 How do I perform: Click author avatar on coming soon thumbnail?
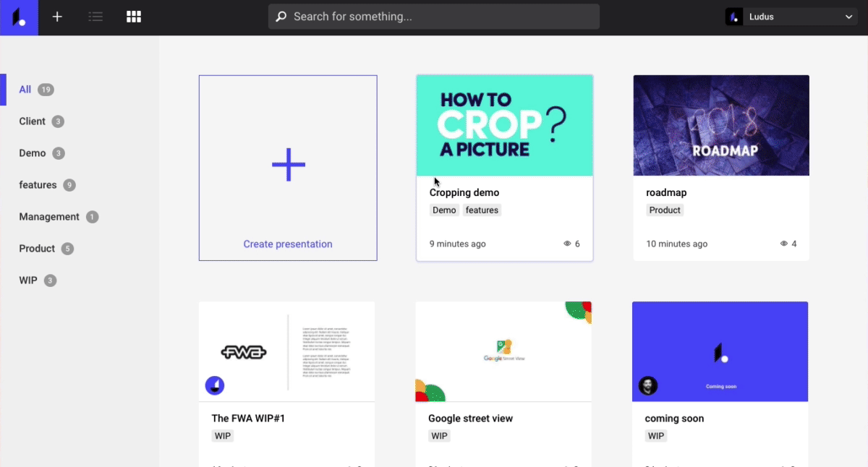[648, 385]
